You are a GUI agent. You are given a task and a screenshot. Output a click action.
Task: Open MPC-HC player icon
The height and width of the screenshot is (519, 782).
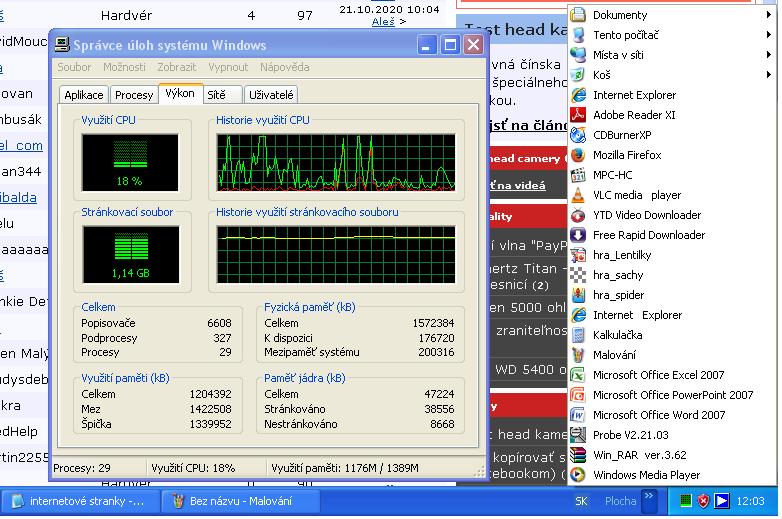click(578, 175)
